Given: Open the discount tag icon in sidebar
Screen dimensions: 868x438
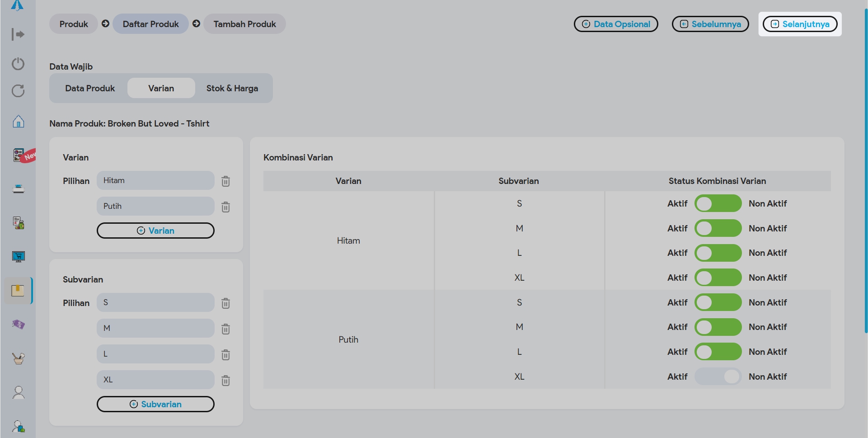Looking at the screenshot, I should point(18,324).
